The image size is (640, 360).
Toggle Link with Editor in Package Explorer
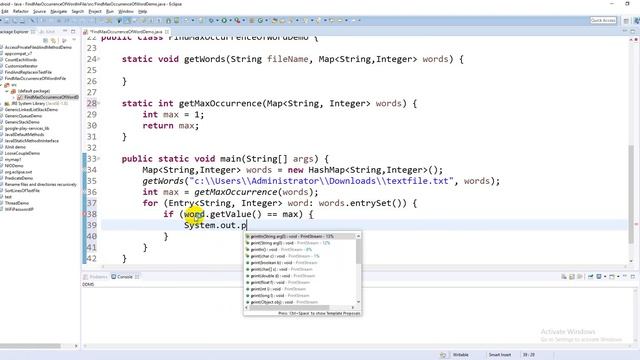[x=53, y=40]
